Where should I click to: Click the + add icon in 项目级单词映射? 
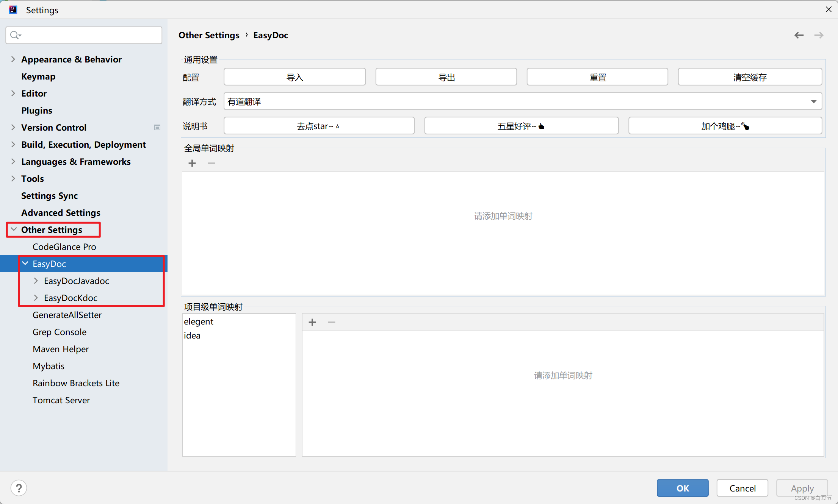coord(312,322)
